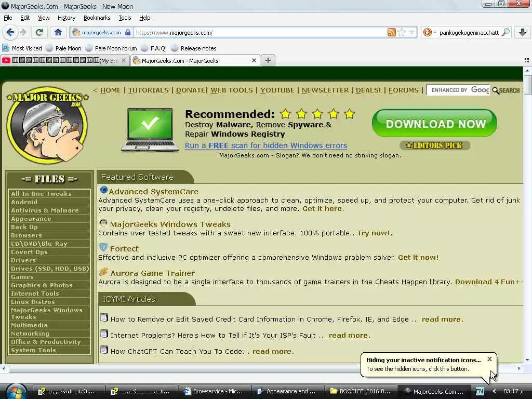Click the scroll down arrow
The image size is (532, 399).
(527, 360)
